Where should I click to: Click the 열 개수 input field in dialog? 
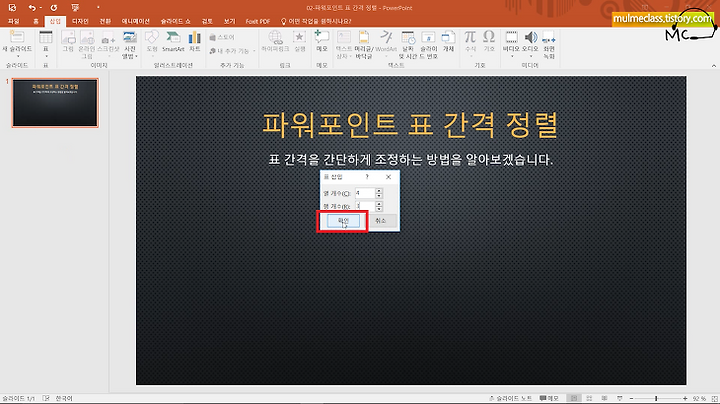pyautogui.click(x=365, y=193)
